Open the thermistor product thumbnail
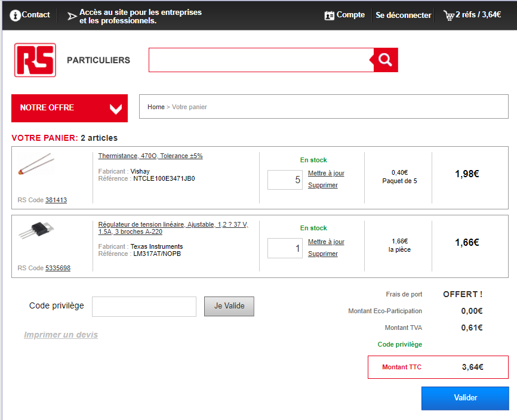This screenshot has height=420, width=517. [36, 163]
